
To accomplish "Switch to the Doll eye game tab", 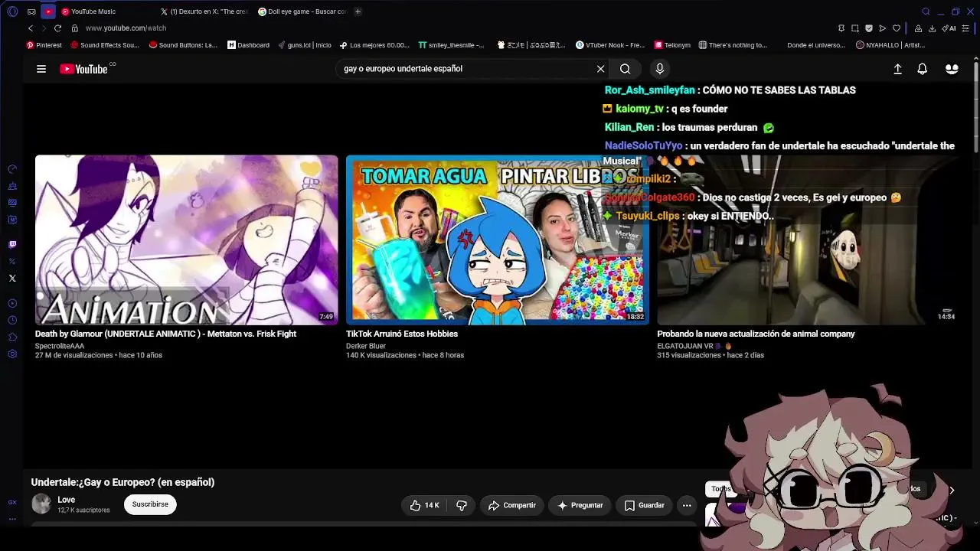I will (x=302, y=11).
